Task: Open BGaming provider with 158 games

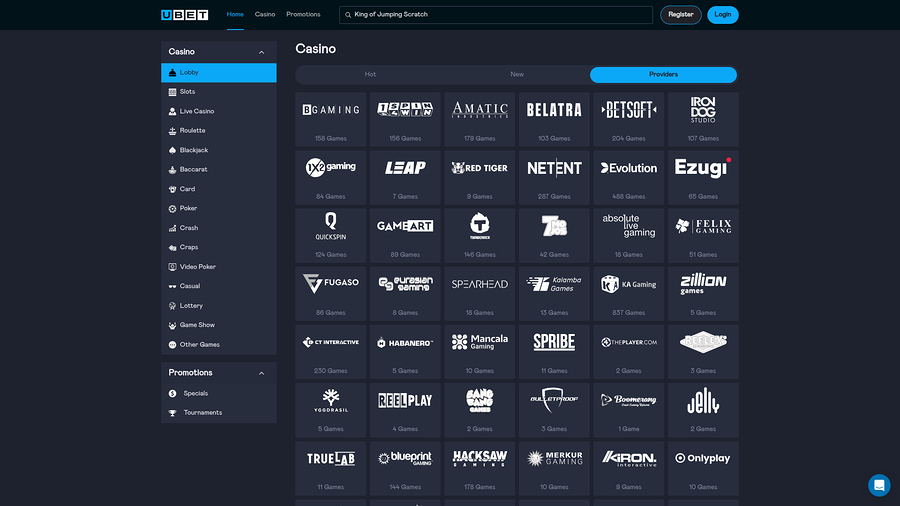Action: pos(331,119)
